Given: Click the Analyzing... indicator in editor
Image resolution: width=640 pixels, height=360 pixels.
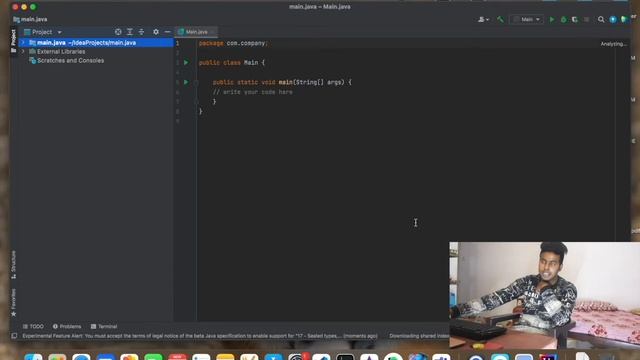Looking at the screenshot, I should 613,44.
